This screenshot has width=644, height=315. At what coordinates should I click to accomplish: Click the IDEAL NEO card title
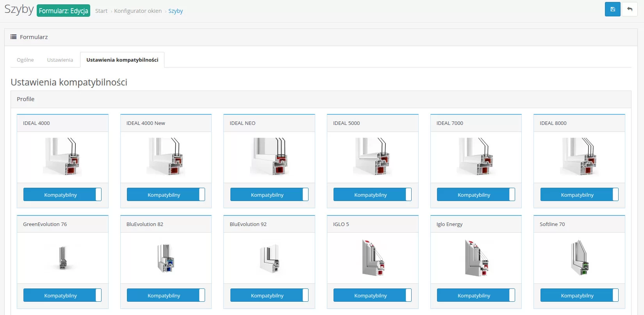[243, 123]
